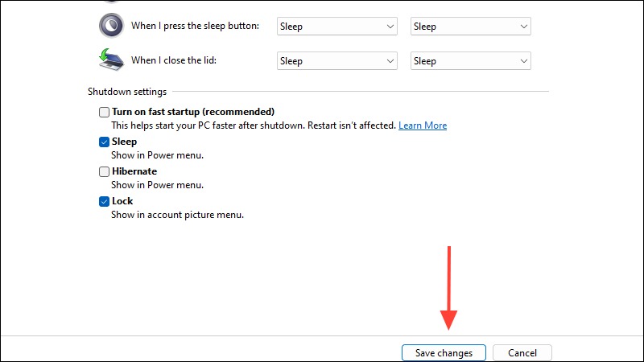Click the Shutdown settings section heading
Image resolution: width=644 pixels, height=362 pixels.
pyautogui.click(x=127, y=92)
